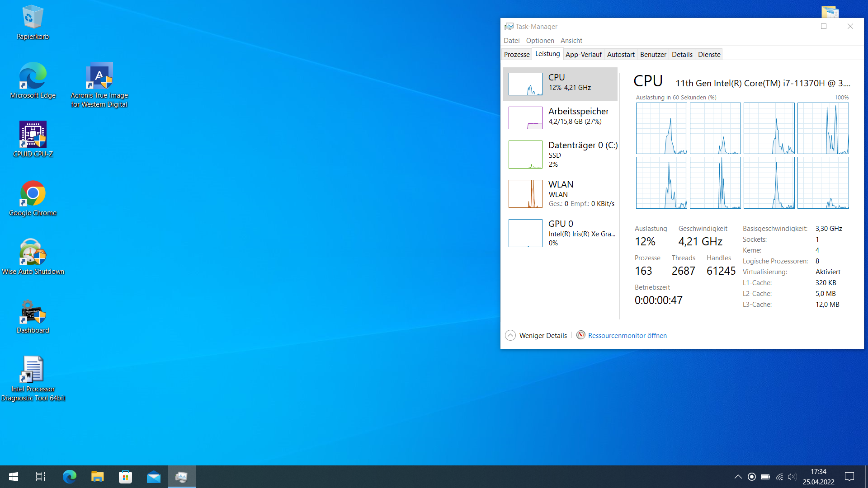Click the volume icon in system tray
This screenshot has height=488, width=868.
tap(792, 477)
